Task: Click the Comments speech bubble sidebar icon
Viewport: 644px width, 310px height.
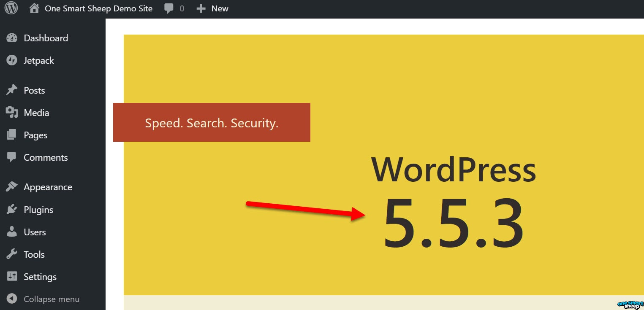Action: (12, 157)
